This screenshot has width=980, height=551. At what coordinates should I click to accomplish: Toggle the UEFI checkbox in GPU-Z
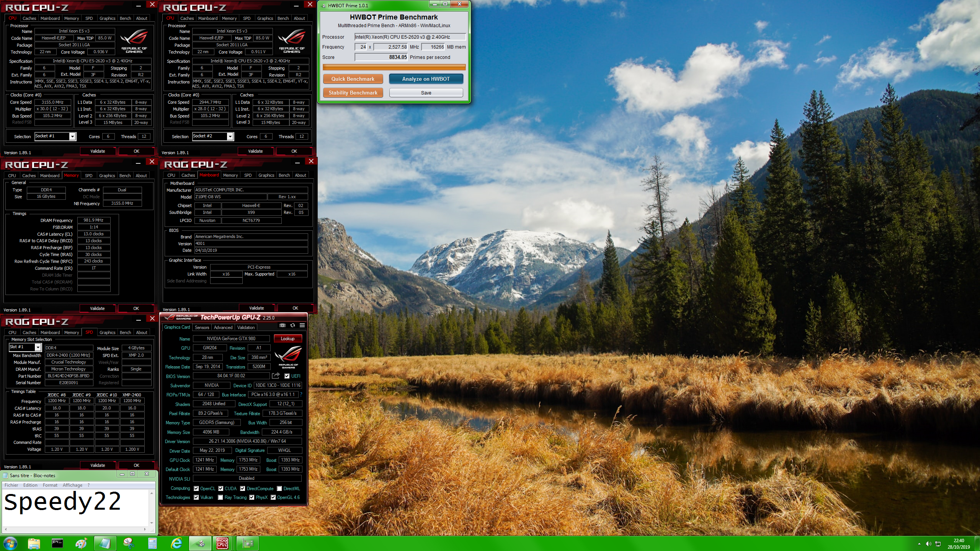coord(287,376)
